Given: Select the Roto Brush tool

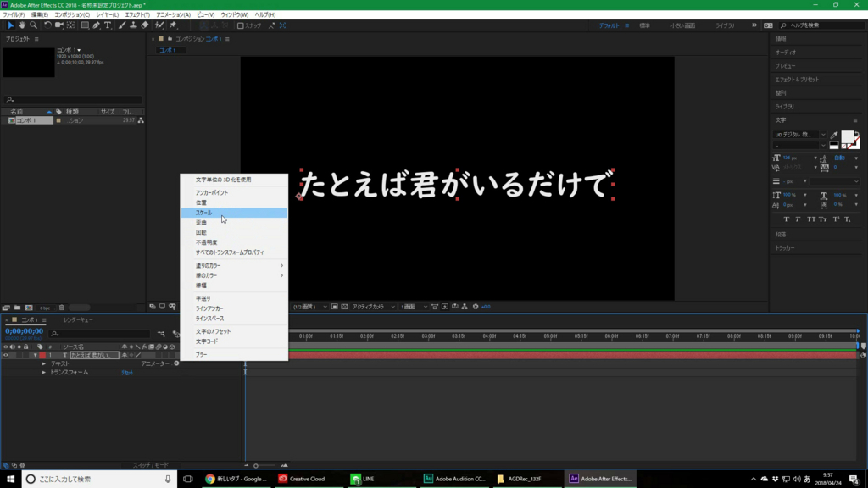Looking at the screenshot, I should pyautogui.click(x=159, y=25).
